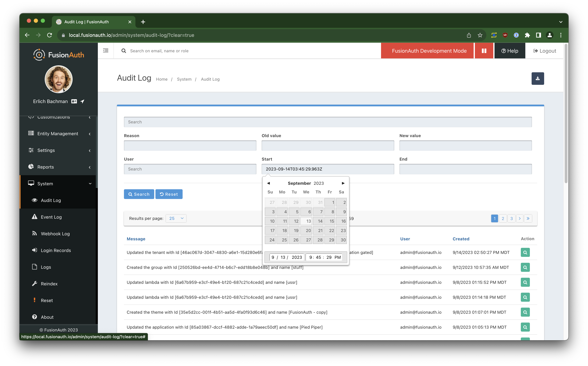Navigate to Home via the breadcrumb link

[162, 79]
